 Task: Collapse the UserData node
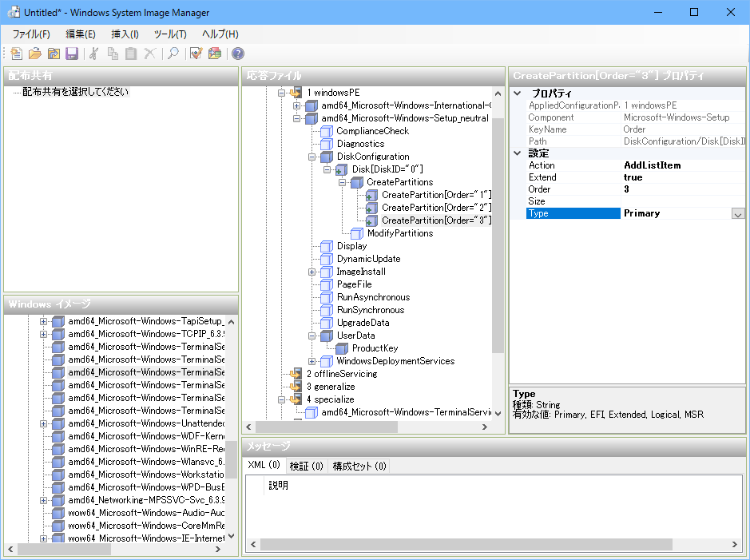point(312,336)
